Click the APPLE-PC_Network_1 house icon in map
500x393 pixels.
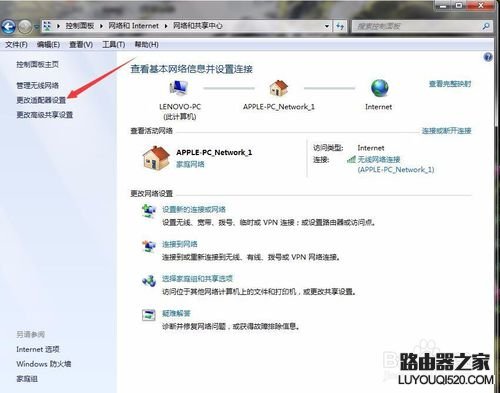coord(278,88)
